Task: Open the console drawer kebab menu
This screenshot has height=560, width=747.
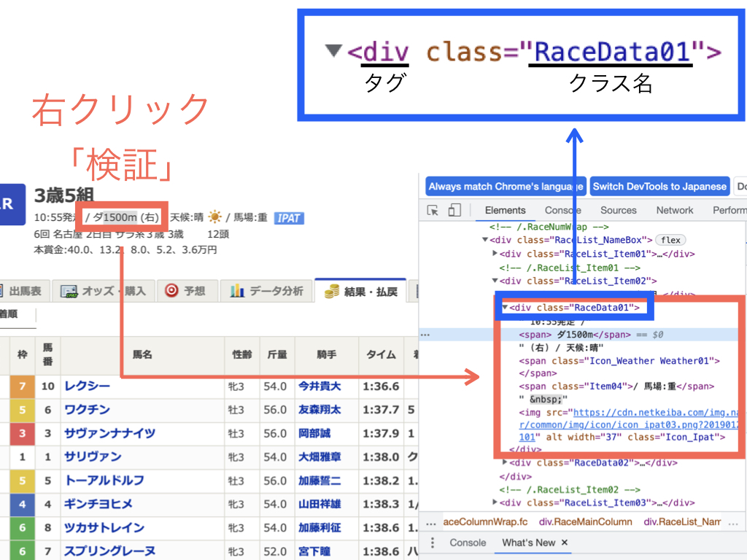Action: point(432,542)
